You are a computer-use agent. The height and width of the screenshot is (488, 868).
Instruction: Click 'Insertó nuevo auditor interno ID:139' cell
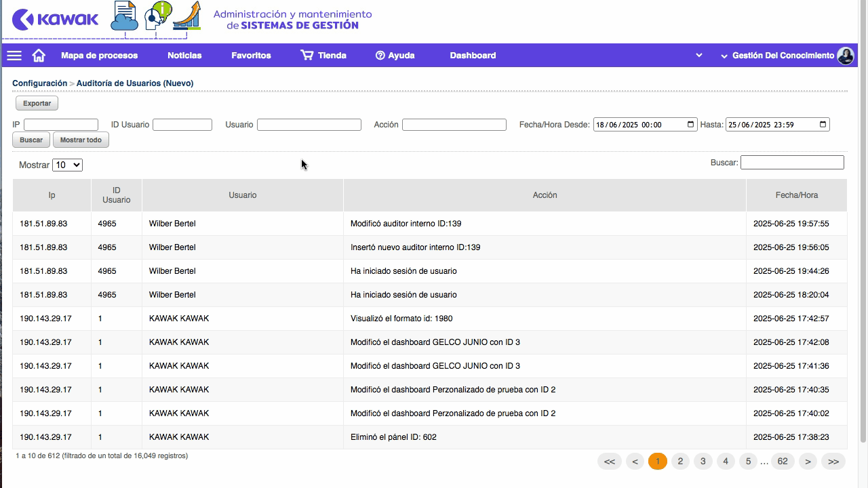545,247
